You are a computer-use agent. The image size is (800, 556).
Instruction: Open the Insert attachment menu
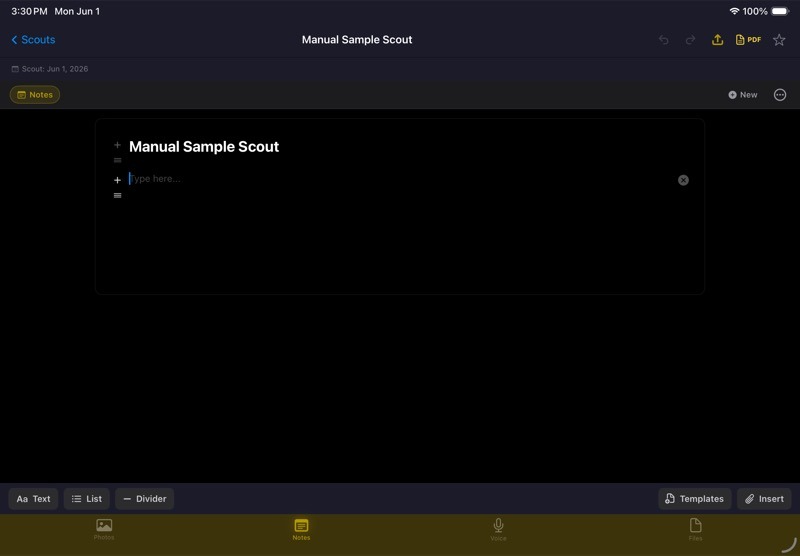click(x=764, y=499)
